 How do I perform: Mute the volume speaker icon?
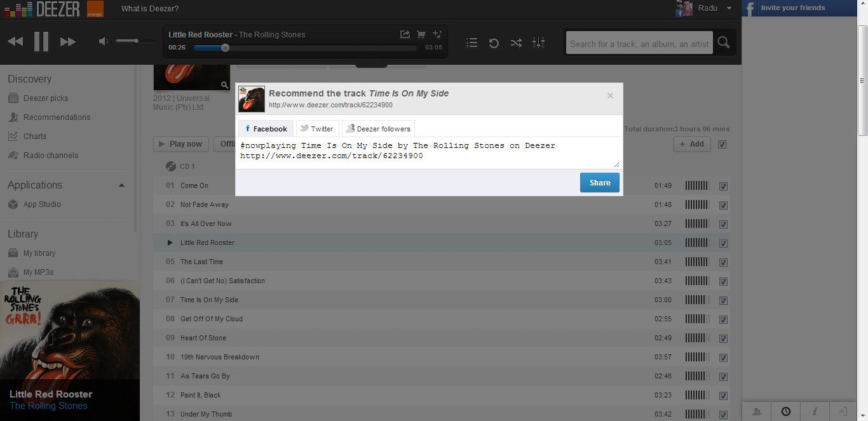pyautogui.click(x=103, y=41)
